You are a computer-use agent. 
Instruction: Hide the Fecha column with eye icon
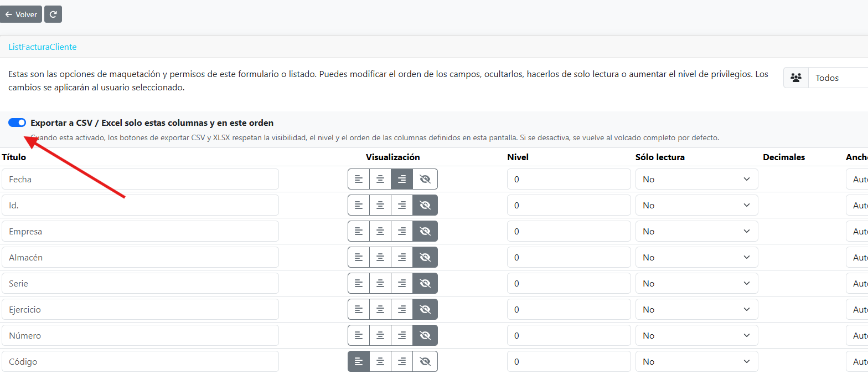point(425,179)
